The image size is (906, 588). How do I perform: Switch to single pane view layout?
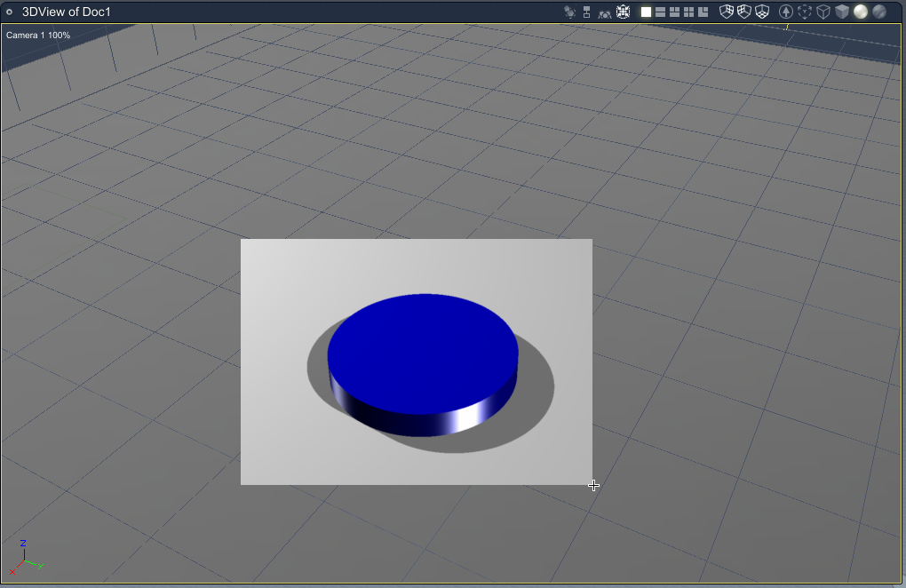pyautogui.click(x=646, y=12)
